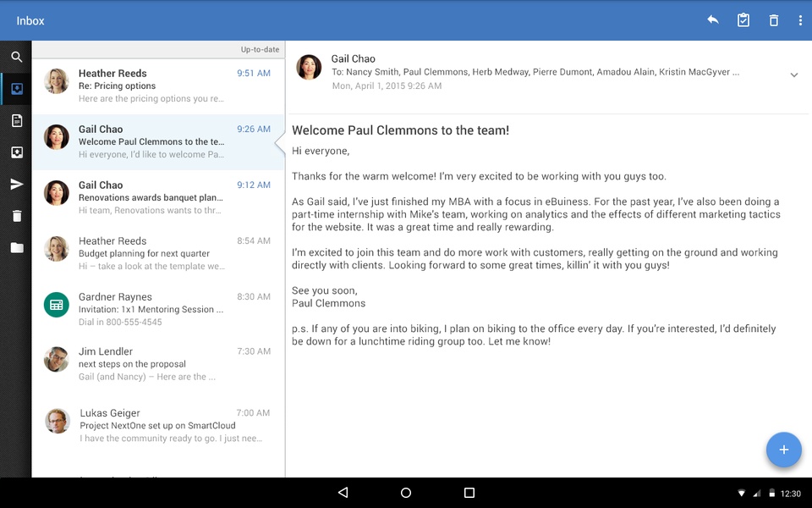Select Gail Chao's Welcome Paul Clemmons list item
Image resolution: width=812 pixels, height=508 pixels.
pos(158,142)
